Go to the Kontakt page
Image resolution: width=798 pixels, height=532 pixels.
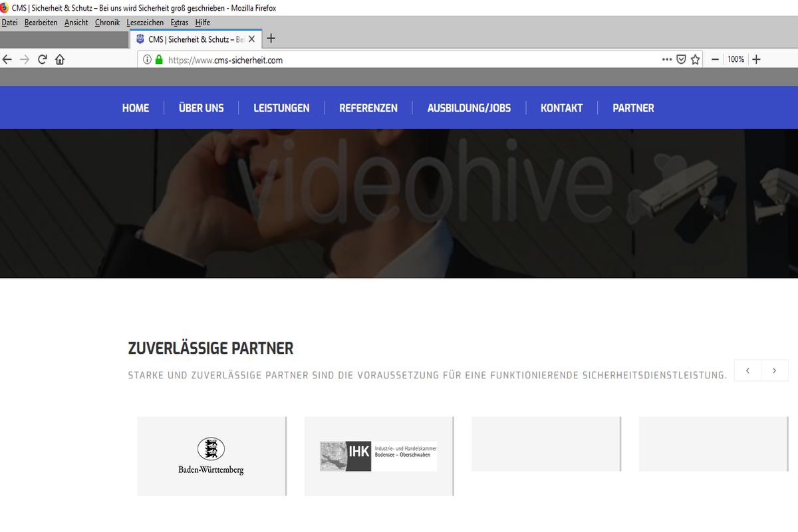[x=561, y=108]
